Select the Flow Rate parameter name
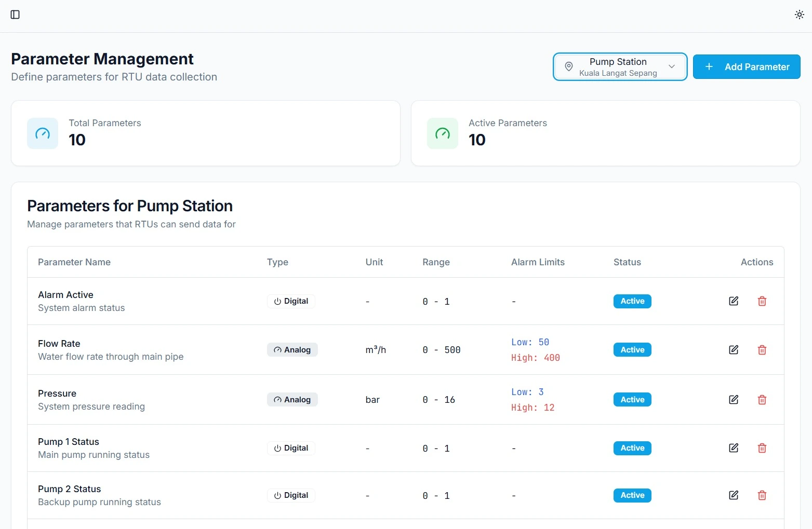This screenshot has height=529, width=812. tap(59, 344)
